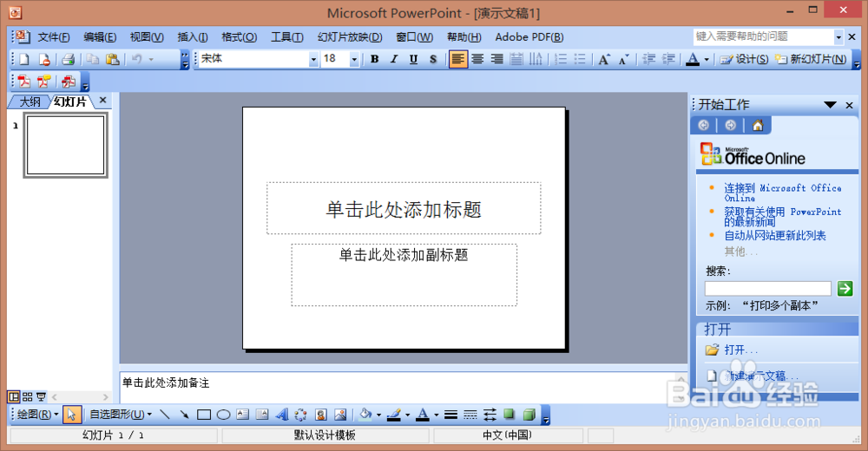Image resolution: width=868 pixels, height=451 pixels.
Task: Toggle Underline formatting
Action: tap(413, 59)
